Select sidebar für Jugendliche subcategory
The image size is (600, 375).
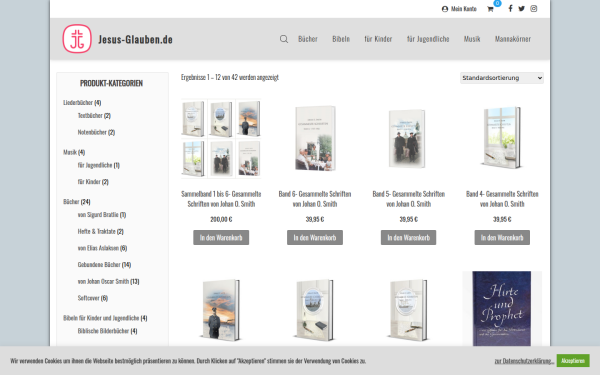[x=95, y=165]
